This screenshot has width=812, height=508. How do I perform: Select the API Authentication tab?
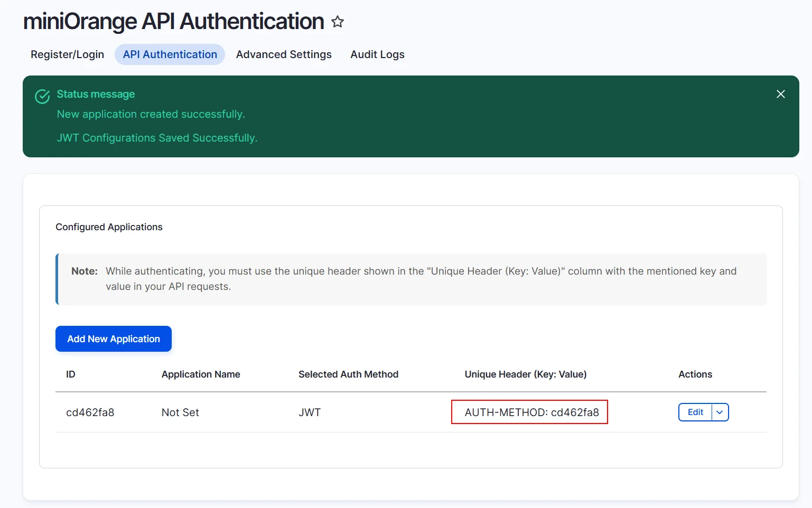pyautogui.click(x=170, y=54)
